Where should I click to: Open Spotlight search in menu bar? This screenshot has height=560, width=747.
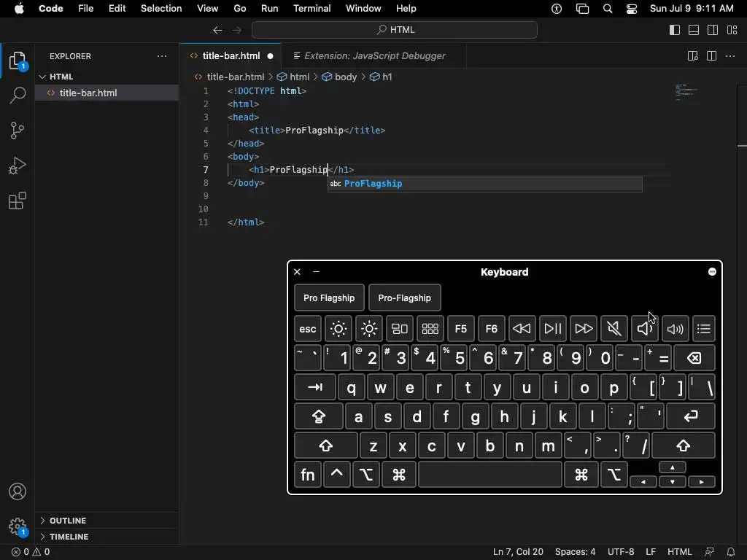608,9
